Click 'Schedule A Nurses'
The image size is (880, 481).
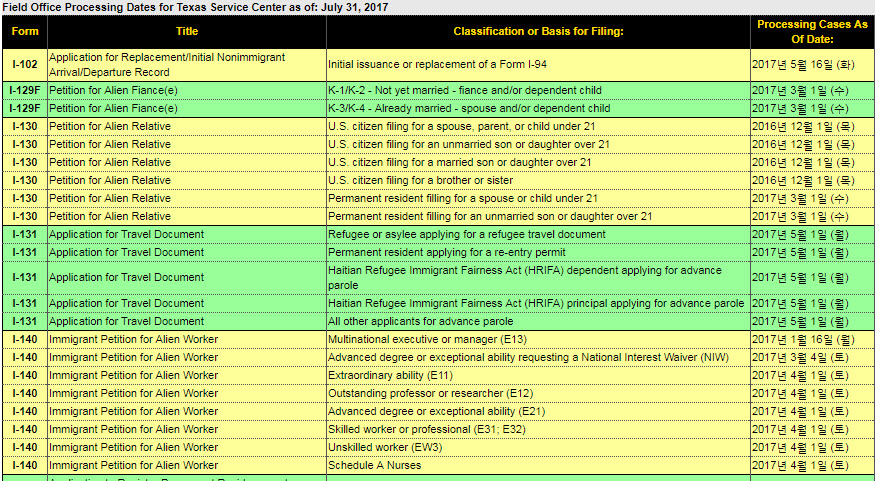374,465
